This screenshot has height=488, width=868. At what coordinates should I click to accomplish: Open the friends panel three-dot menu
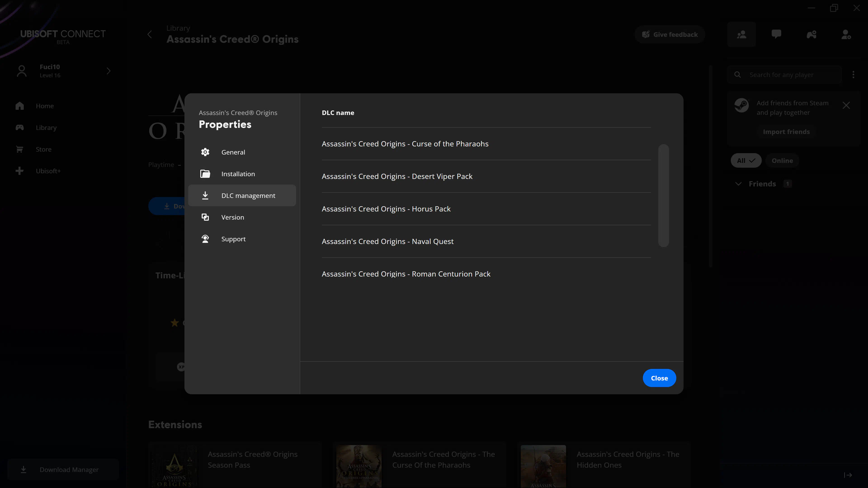point(853,74)
